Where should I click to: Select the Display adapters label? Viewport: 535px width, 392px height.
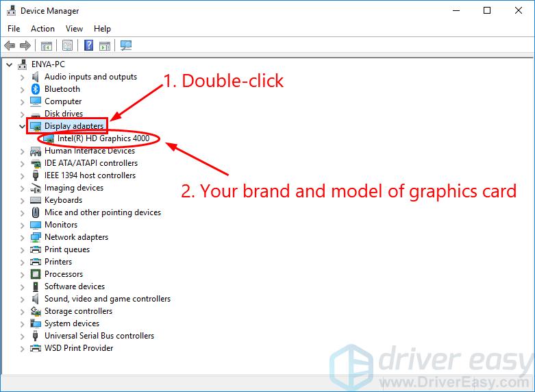pyautogui.click(x=74, y=126)
